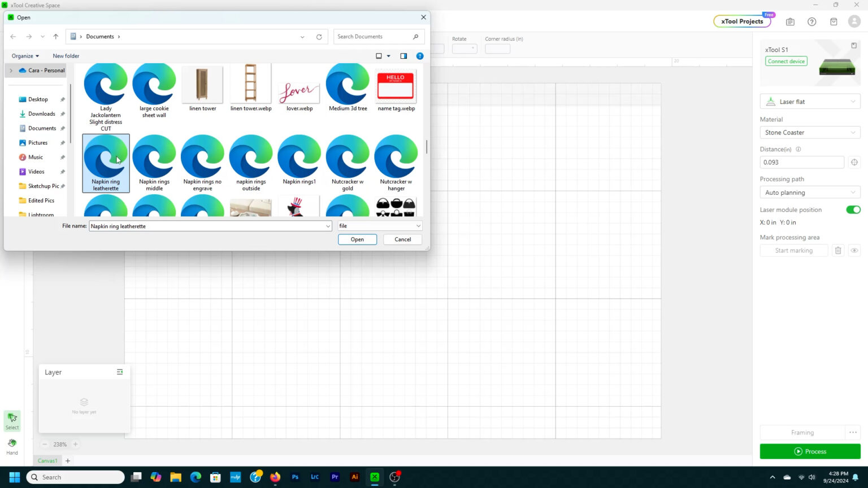Expand the Cara - Personal tree node
Viewport: 868px width, 488px height.
click(11, 71)
